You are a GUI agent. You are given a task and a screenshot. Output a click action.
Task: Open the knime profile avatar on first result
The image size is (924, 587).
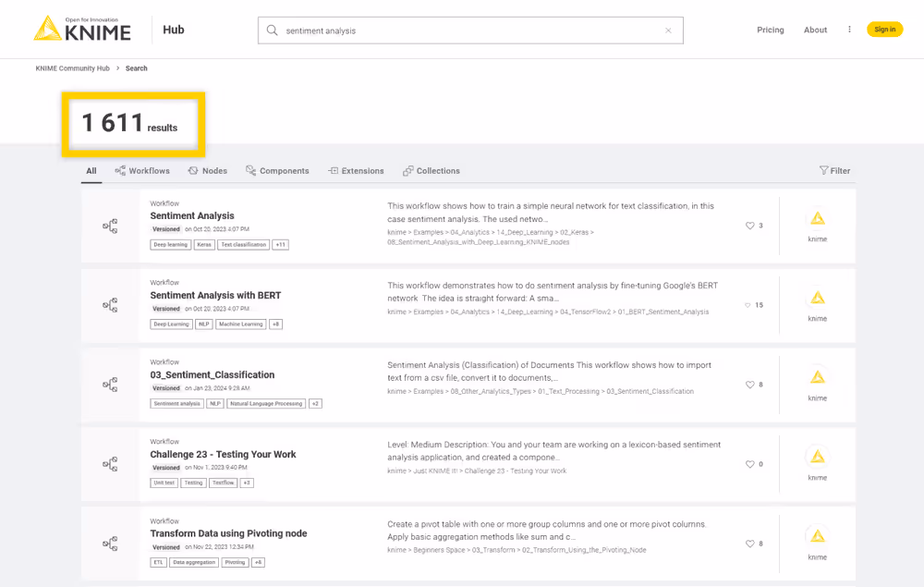point(817,219)
